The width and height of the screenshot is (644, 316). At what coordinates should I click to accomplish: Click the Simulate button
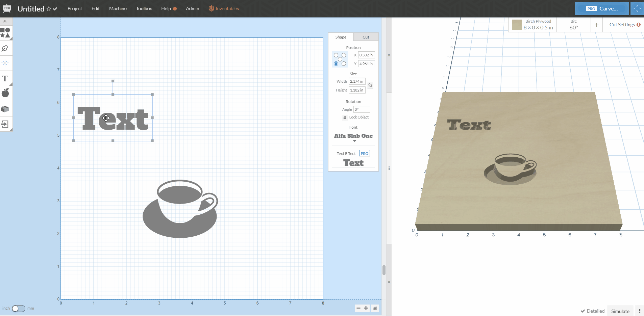(x=620, y=311)
